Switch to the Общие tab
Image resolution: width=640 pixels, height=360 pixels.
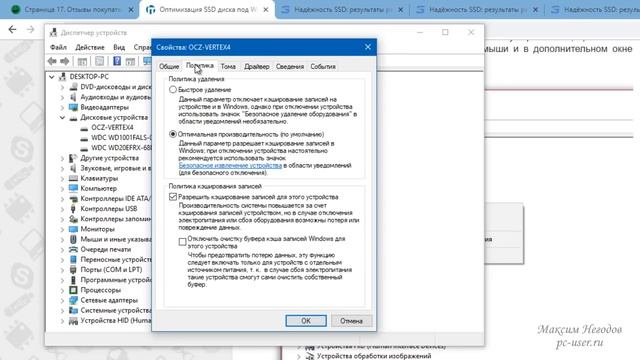click(x=169, y=66)
